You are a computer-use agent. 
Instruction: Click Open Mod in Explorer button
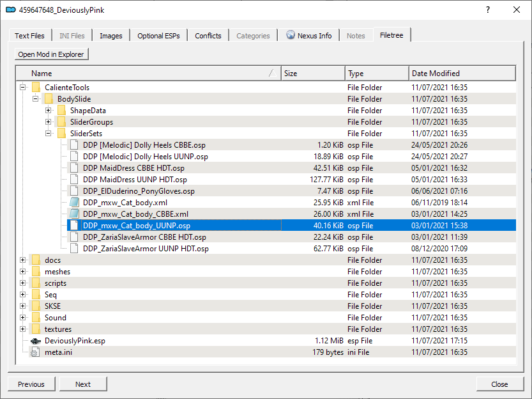tap(51, 54)
